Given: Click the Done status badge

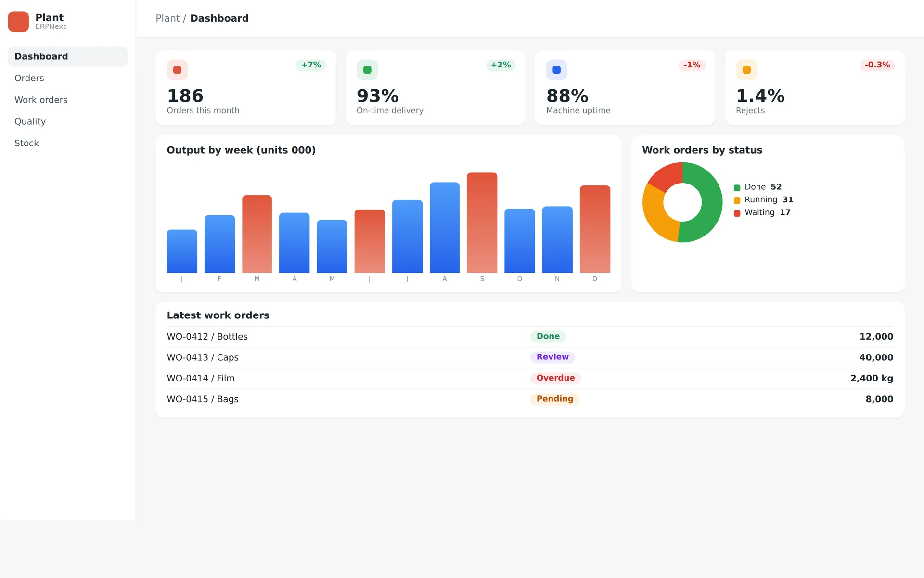Looking at the screenshot, I should point(548,336).
